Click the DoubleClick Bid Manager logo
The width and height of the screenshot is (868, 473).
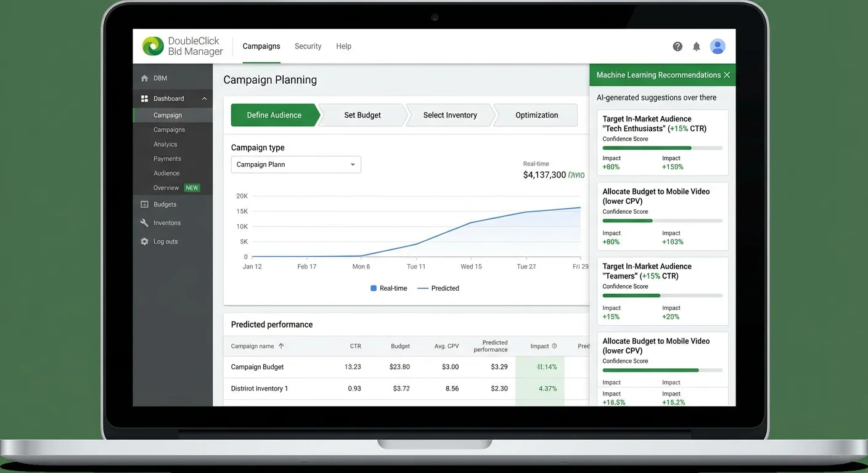[x=182, y=46]
